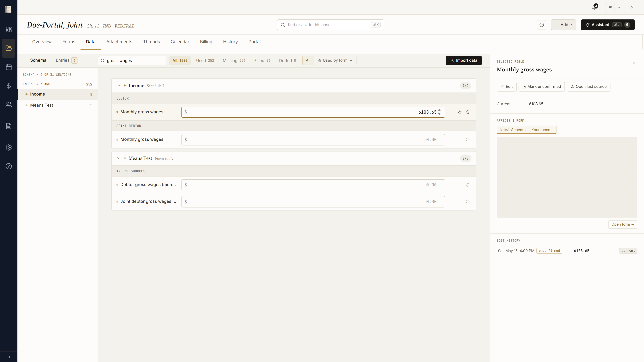This screenshot has width=644, height=362.
Task: Select Income in the schema tree
Action: coord(58,94)
